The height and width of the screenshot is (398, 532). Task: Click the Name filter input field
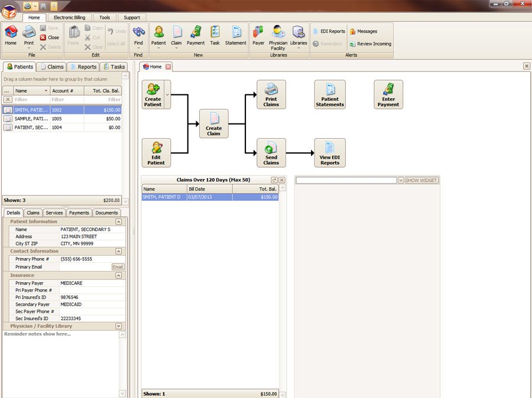(31, 100)
